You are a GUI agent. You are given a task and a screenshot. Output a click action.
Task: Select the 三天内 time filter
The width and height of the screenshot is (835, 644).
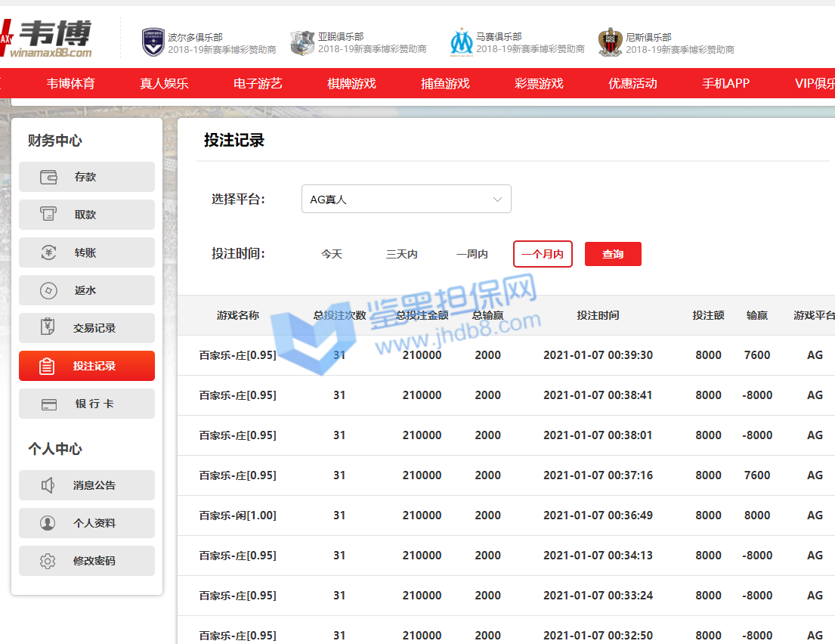point(402,254)
